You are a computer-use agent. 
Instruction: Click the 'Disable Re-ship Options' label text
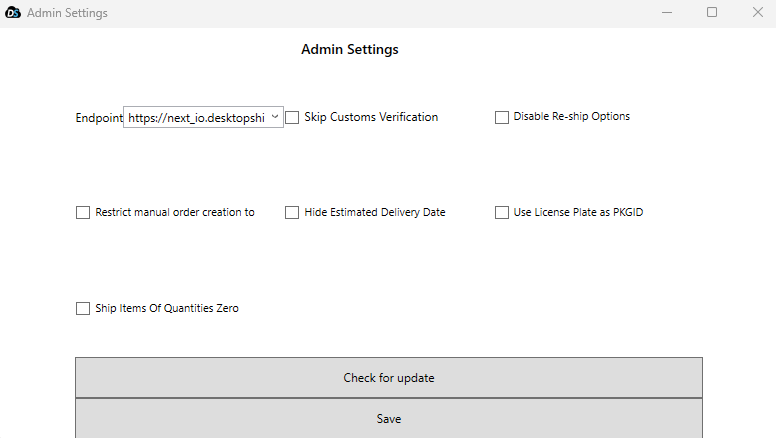pos(571,116)
